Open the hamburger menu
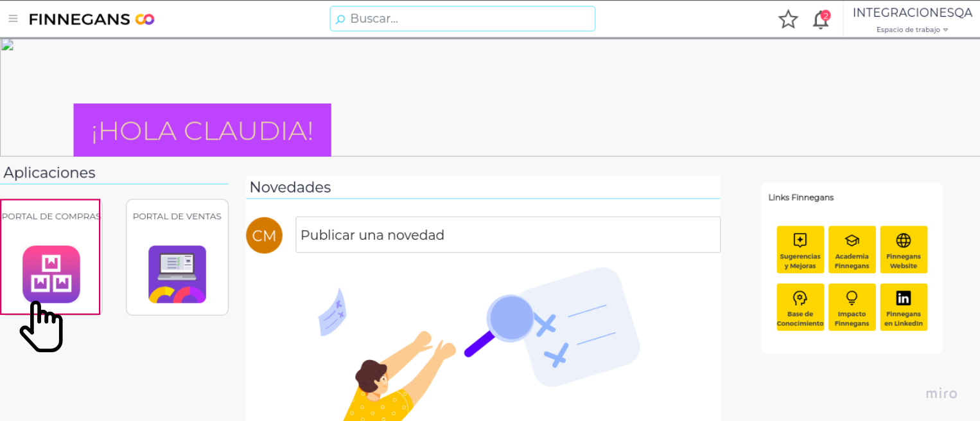Screen dimensions: 980x421 [x=13, y=19]
